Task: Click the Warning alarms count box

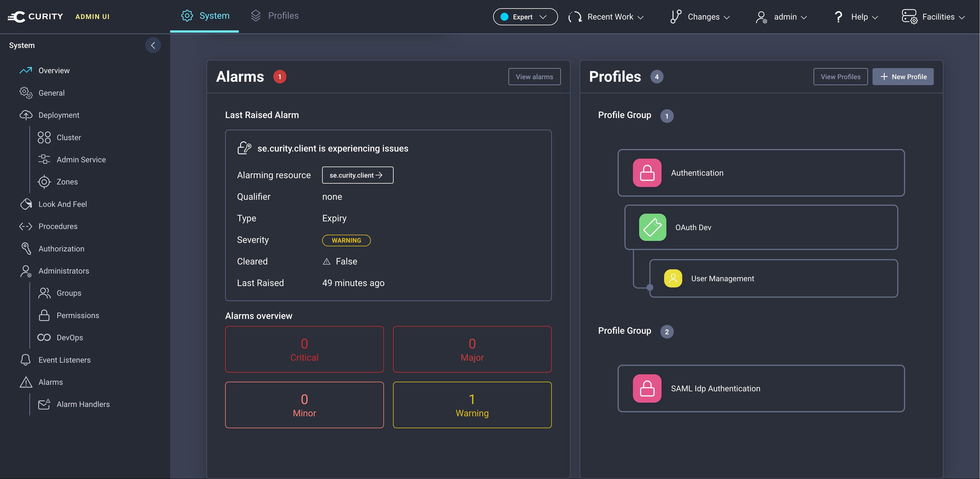Action: (472, 405)
